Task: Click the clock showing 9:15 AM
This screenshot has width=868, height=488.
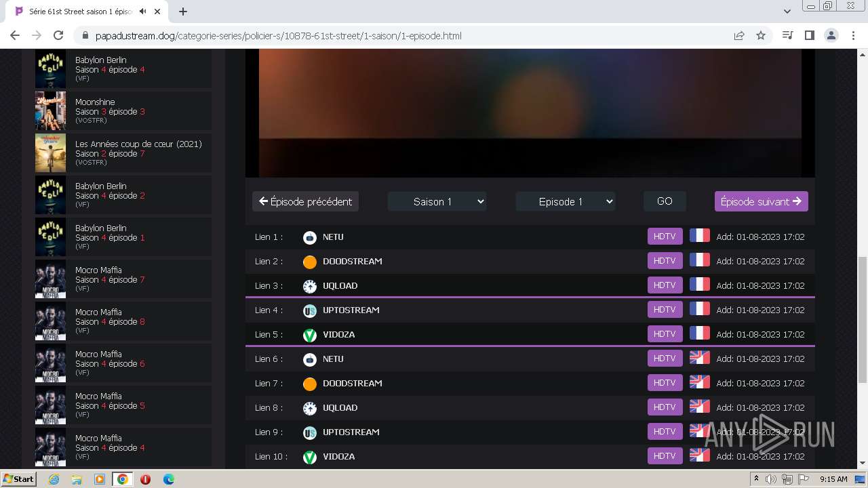Action: point(833,479)
